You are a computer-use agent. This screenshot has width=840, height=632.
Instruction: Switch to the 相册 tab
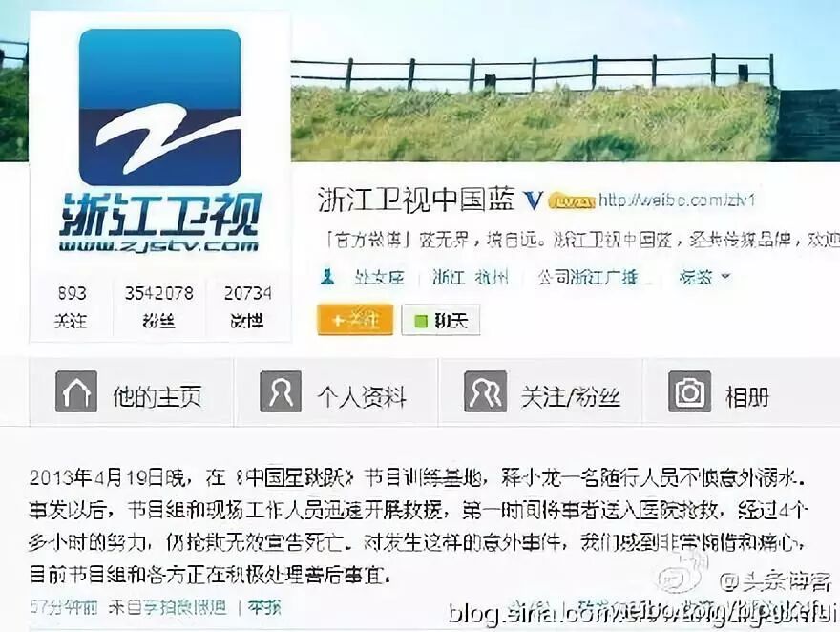click(x=743, y=392)
